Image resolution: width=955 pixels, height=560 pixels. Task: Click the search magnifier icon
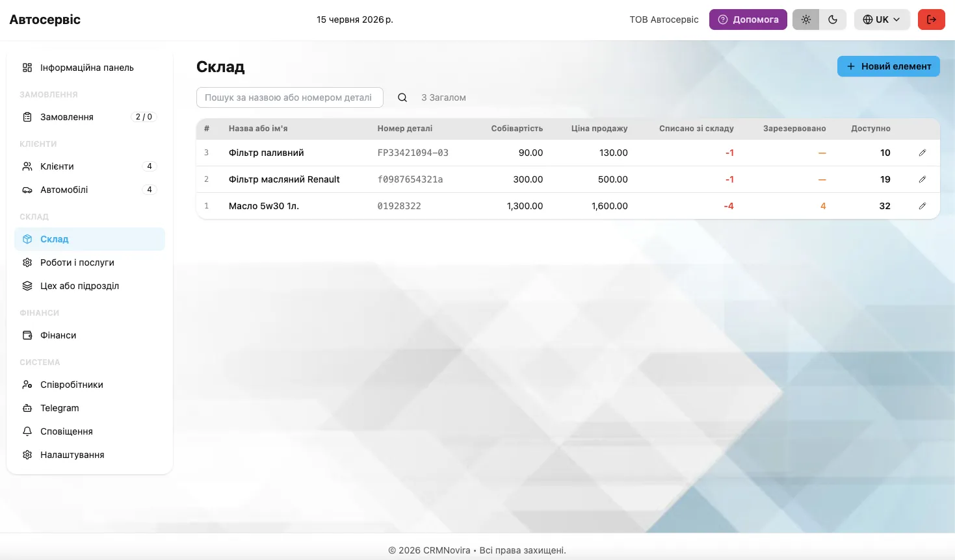coord(402,97)
